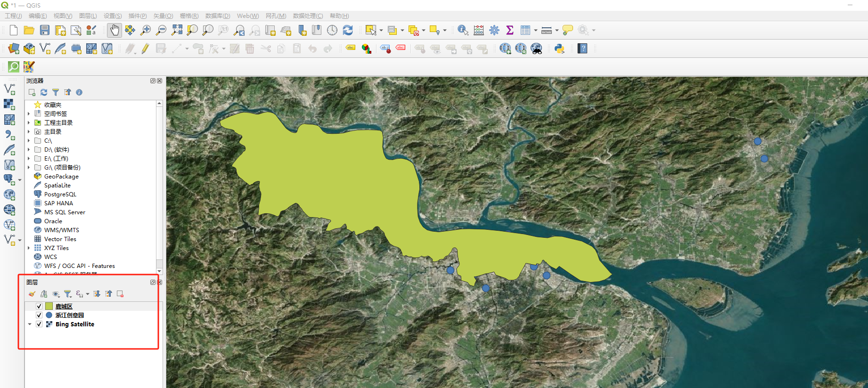The width and height of the screenshot is (868, 388).
Task: Open statistical summary sigma icon
Action: click(x=510, y=30)
